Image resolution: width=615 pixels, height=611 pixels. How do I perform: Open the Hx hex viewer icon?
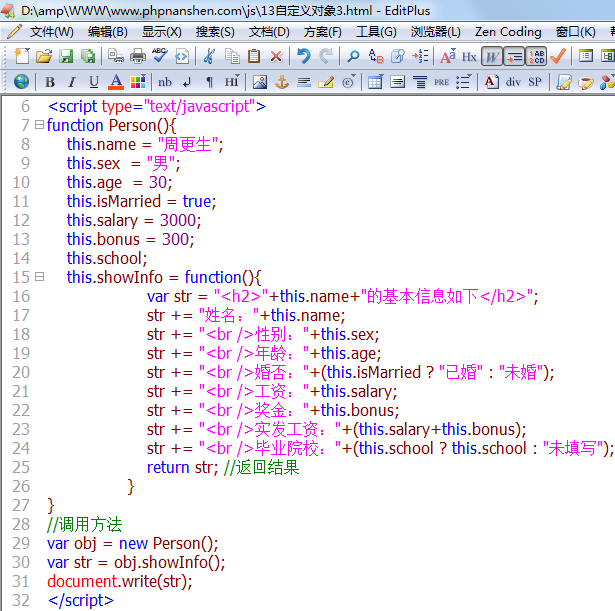tap(469, 57)
